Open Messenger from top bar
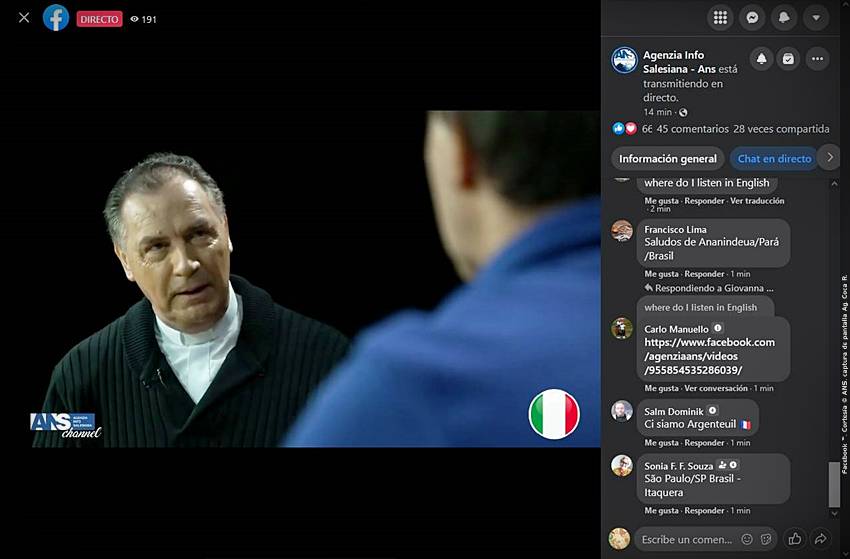This screenshot has width=850, height=559. pyautogui.click(x=752, y=18)
